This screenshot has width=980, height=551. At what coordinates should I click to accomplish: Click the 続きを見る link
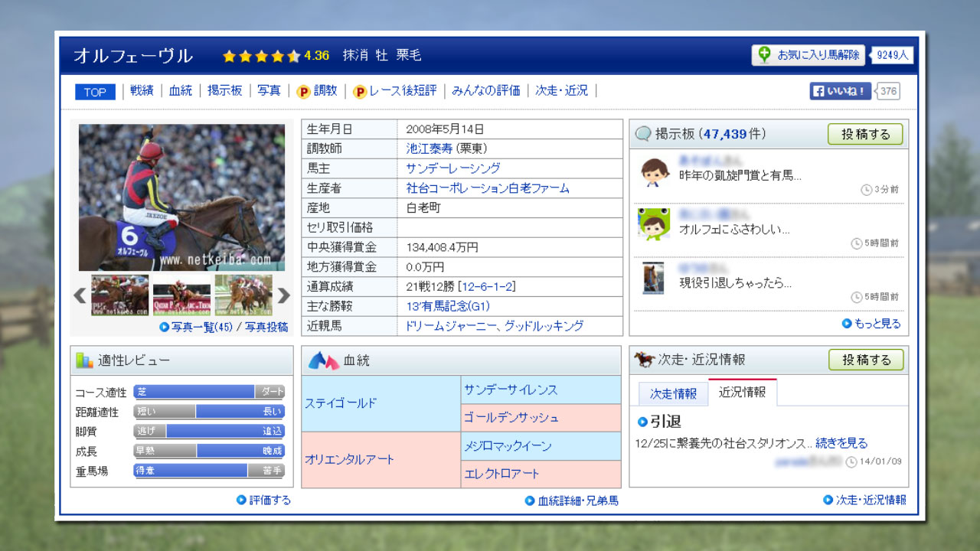coord(841,443)
